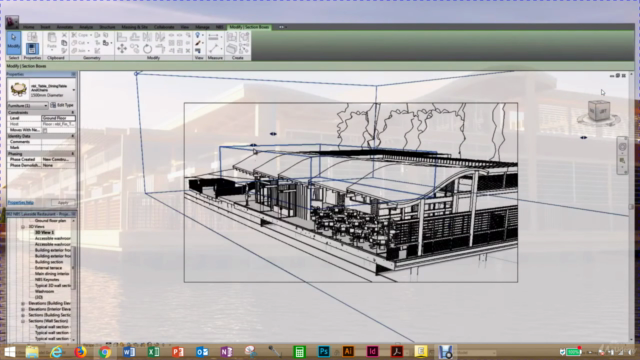Open the Furniture (1) filter dropdown
640x360 pixels.
click(28, 105)
